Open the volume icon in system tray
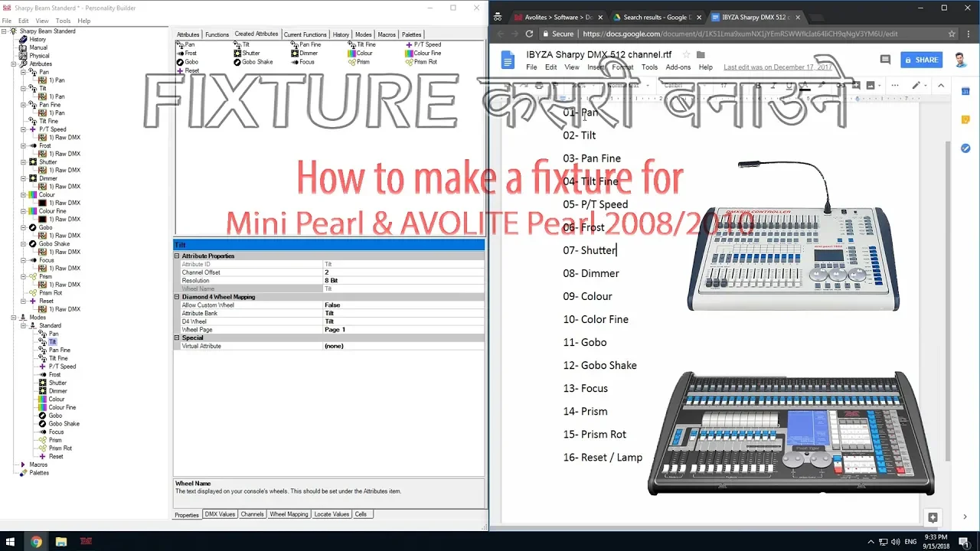The height and width of the screenshot is (551, 980). 895,542
